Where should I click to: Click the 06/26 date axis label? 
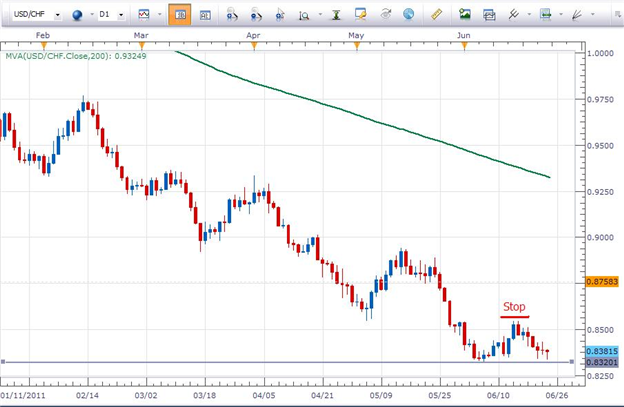(557, 395)
